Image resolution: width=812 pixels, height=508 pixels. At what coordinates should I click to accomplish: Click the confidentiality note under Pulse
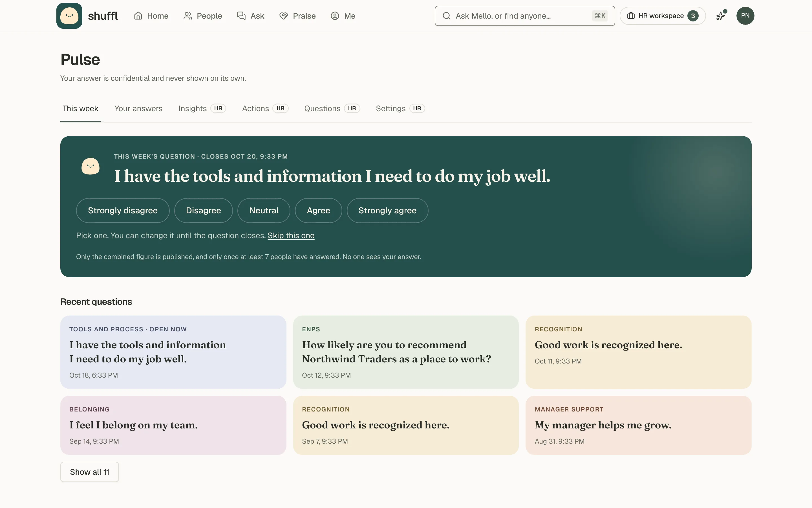(x=153, y=78)
